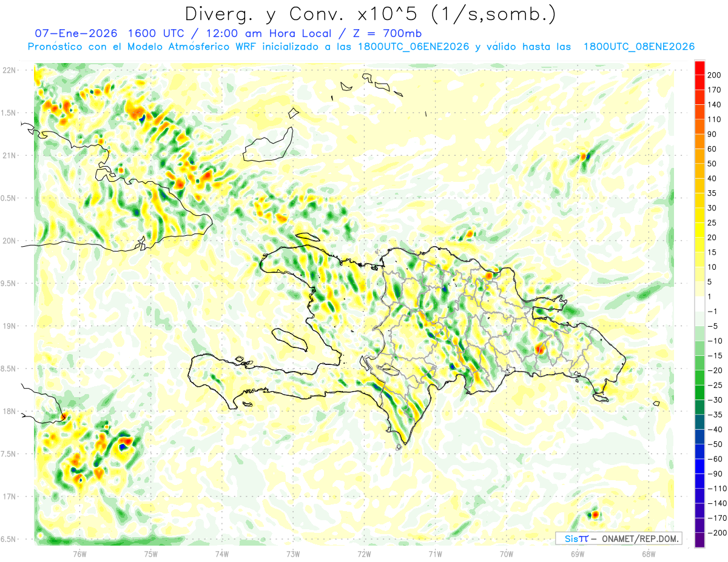Click the ONAMET/REP.DOM. watermark box

618,538
